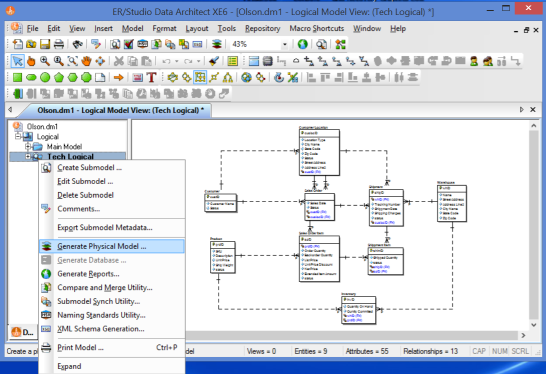546x374 pixels.
Task: Select the Zoom In magnifier tool
Action: (x=45, y=61)
